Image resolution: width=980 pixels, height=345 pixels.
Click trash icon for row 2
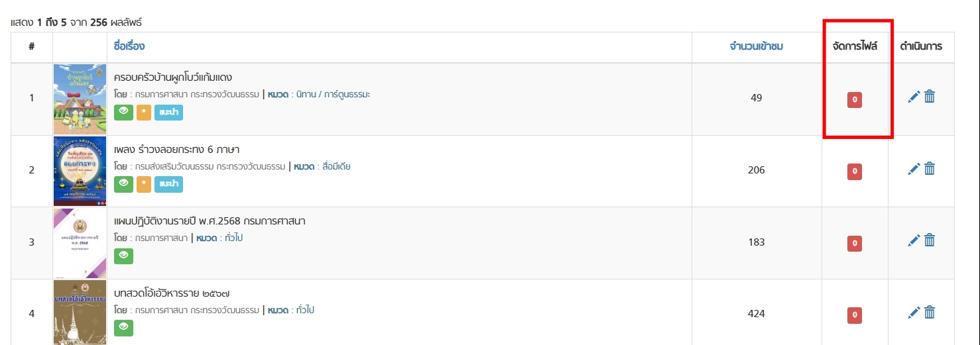click(x=930, y=169)
